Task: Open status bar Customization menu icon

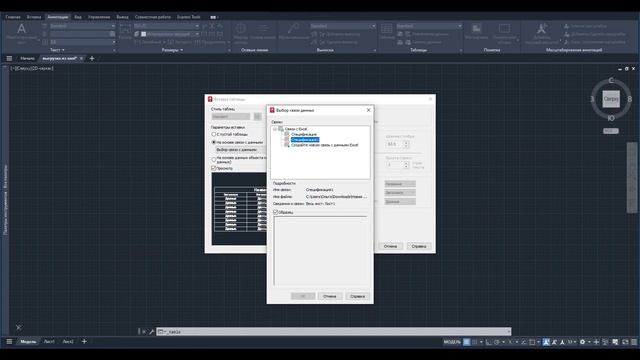Action: click(634, 342)
